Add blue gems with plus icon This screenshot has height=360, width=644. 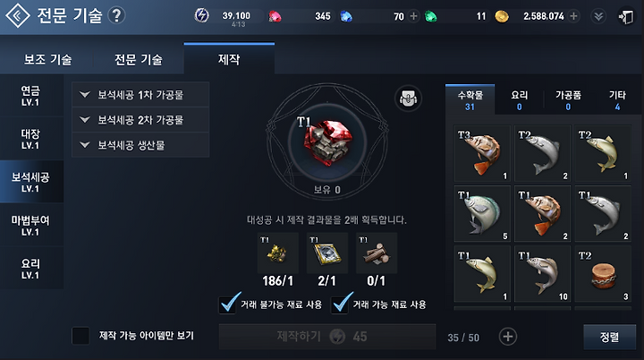[x=413, y=16]
